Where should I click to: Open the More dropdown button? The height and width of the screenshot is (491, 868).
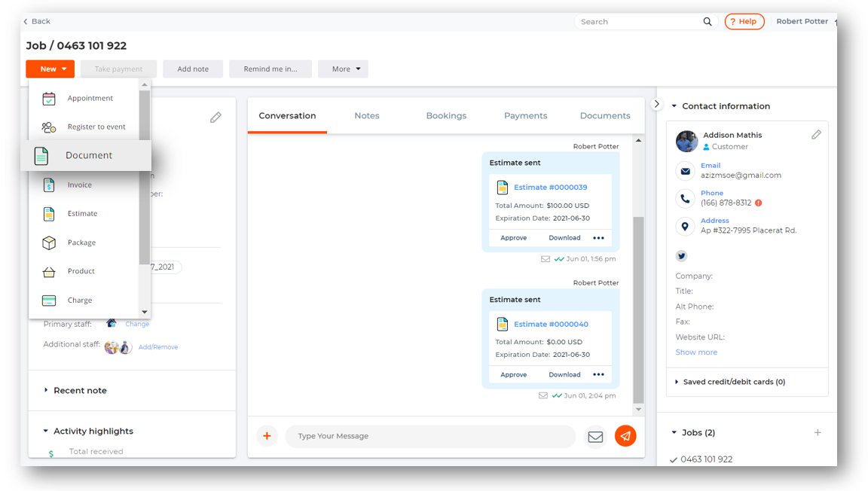(344, 69)
